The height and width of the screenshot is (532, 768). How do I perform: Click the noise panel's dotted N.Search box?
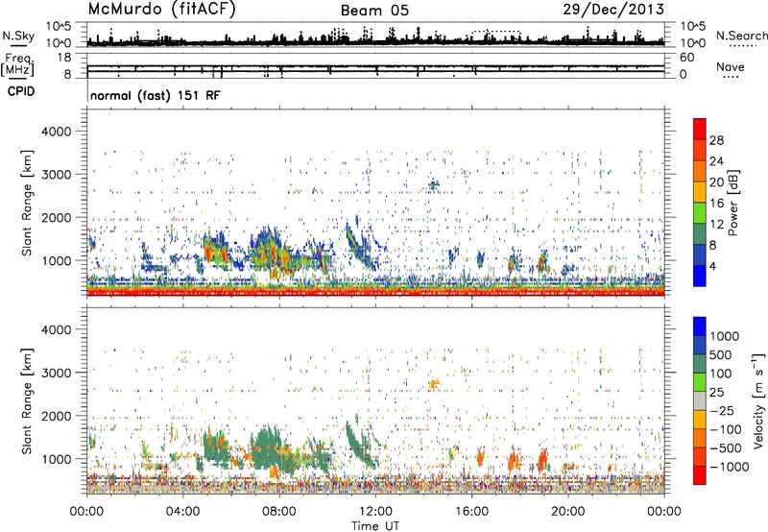(496, 35)
